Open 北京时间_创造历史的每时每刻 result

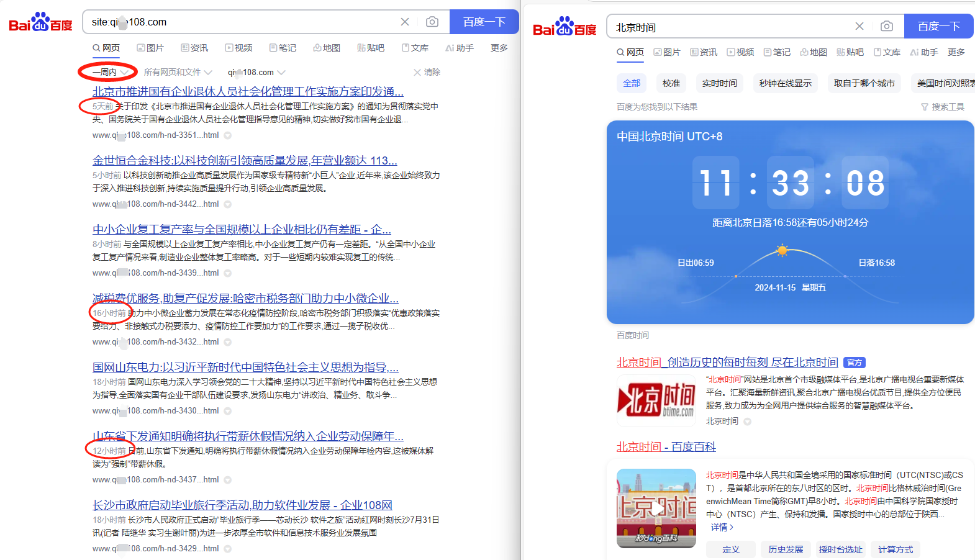727,362
